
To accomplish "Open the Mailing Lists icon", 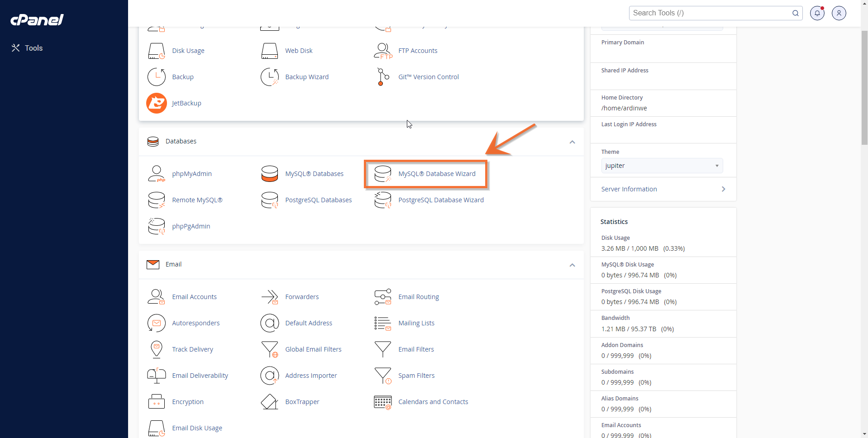I will coord(383,323).
